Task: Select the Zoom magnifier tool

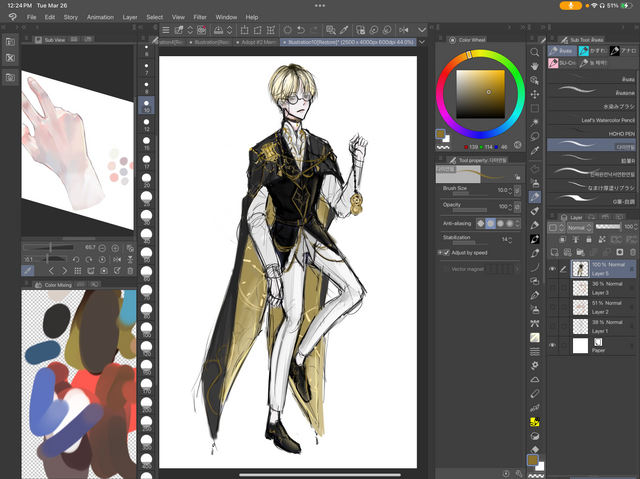Action: pos(534,52)
